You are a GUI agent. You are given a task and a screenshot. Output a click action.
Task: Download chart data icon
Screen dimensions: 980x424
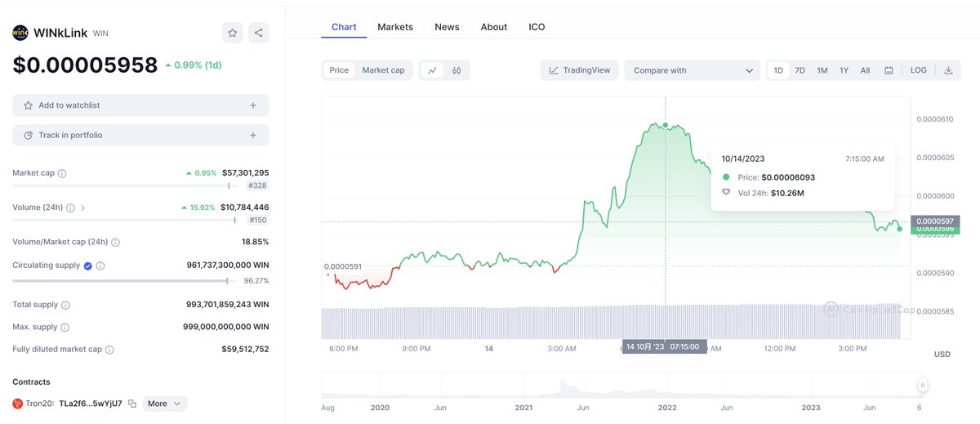948,70
